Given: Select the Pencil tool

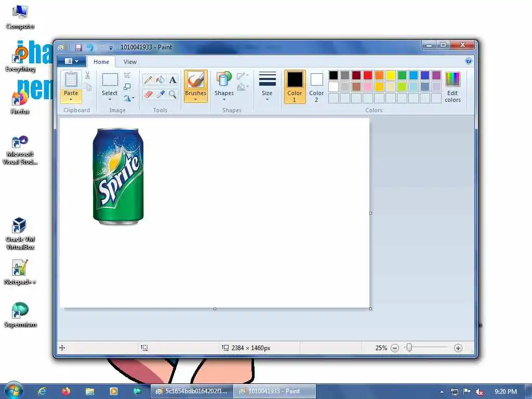Looking at the screenshot, I should [x=148, y=79].
